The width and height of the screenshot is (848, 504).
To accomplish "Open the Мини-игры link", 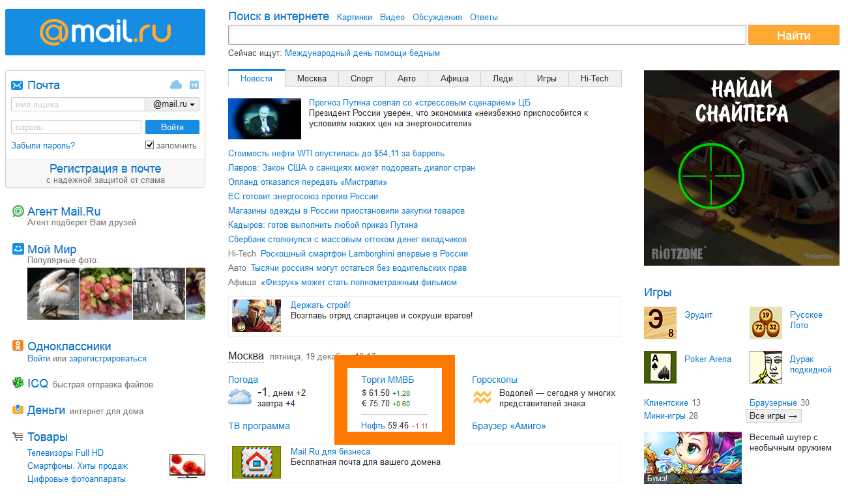I will point(665,415).
